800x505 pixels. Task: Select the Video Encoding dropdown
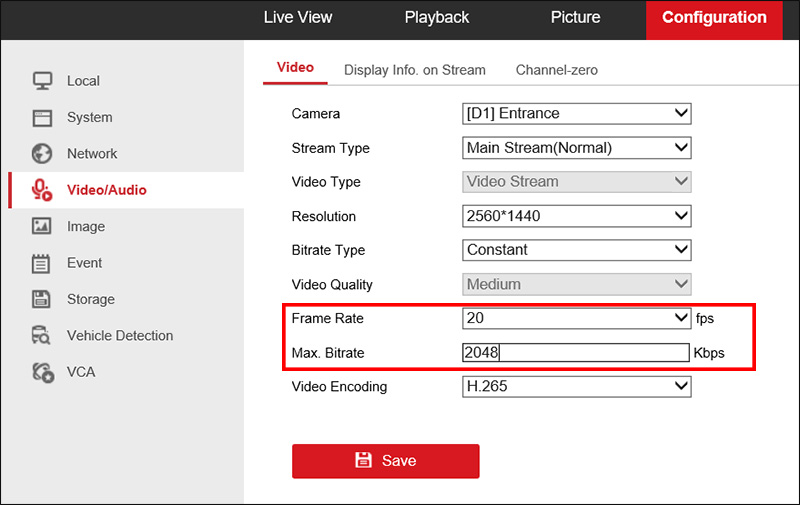[x=577, y=386]
